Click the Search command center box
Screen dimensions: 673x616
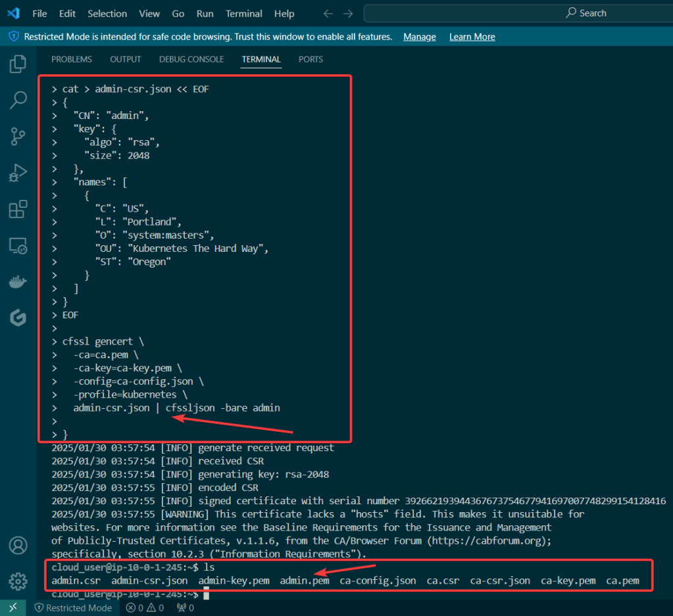point(518,13)
